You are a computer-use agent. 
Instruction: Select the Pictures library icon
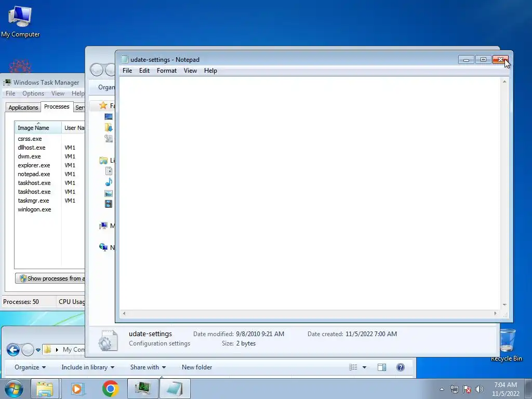pyautogui.click(x=109, y=193)
